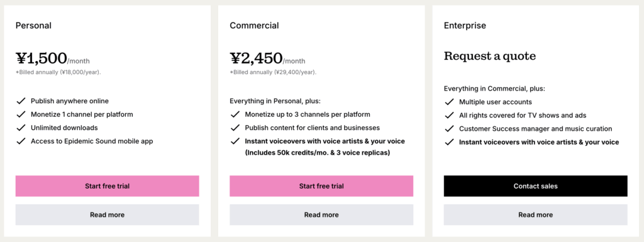Click checkmark beside Multiple user accounts
644x242 pixels.
tap(449, 102)
